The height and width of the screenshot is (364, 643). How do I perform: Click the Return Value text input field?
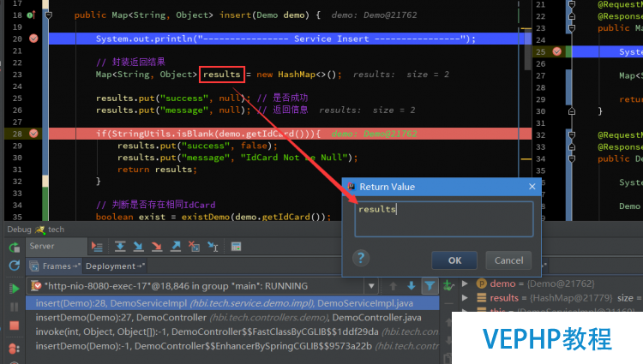(444, 219)
